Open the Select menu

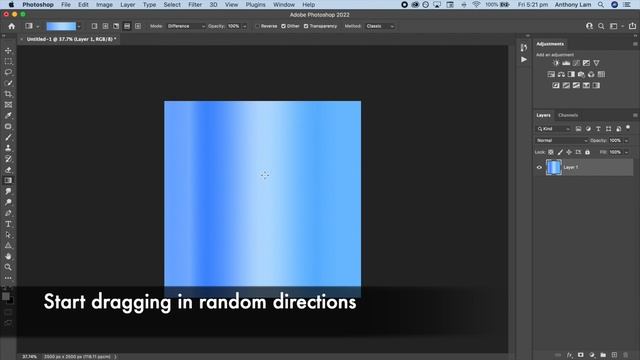(x=172, y=4)
